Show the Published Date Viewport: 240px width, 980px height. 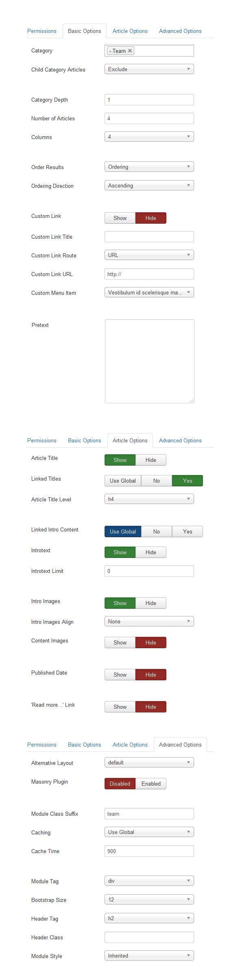(x=120, y=675)
